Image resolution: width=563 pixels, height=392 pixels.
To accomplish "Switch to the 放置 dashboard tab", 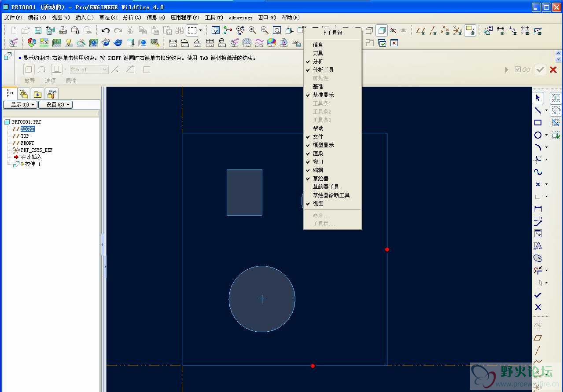I will coord(29,81).
